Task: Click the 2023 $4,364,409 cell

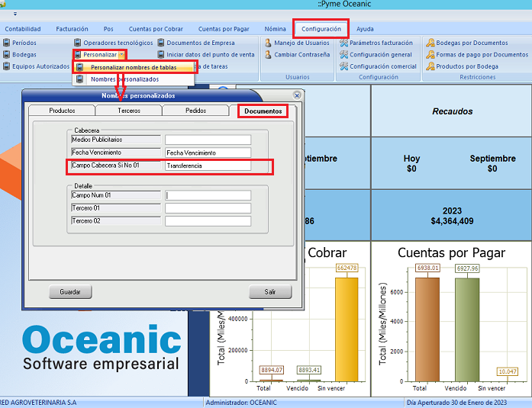Action: 452,216
